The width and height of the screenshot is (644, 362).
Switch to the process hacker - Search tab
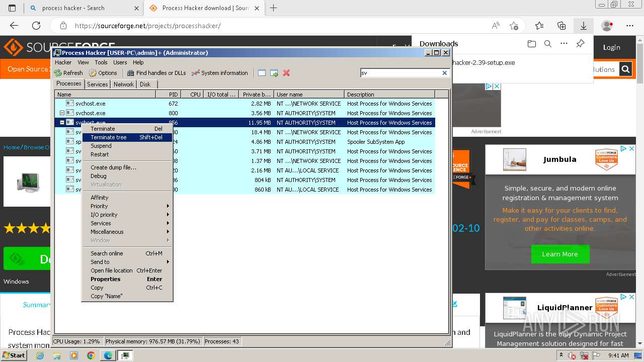tap(83, 8)
